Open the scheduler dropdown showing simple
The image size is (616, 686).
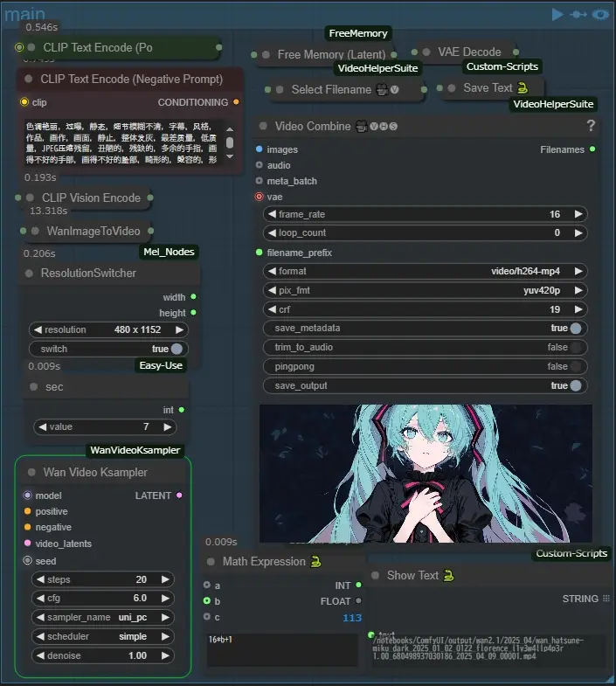pos(103,636)
